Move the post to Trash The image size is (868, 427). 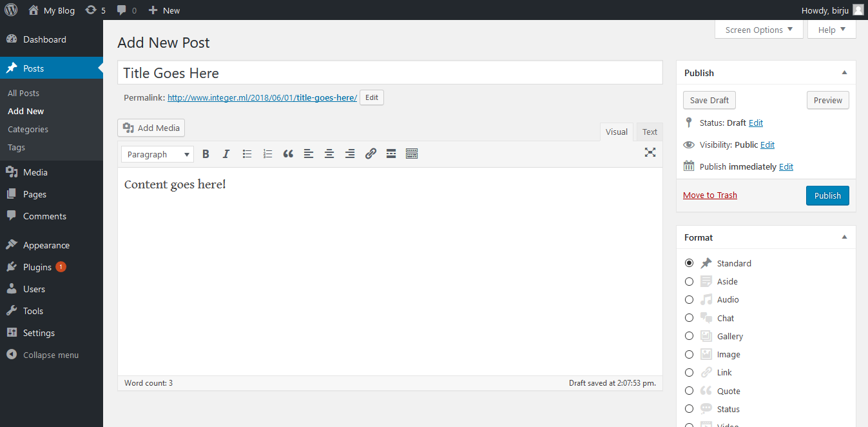coord(709,195)
